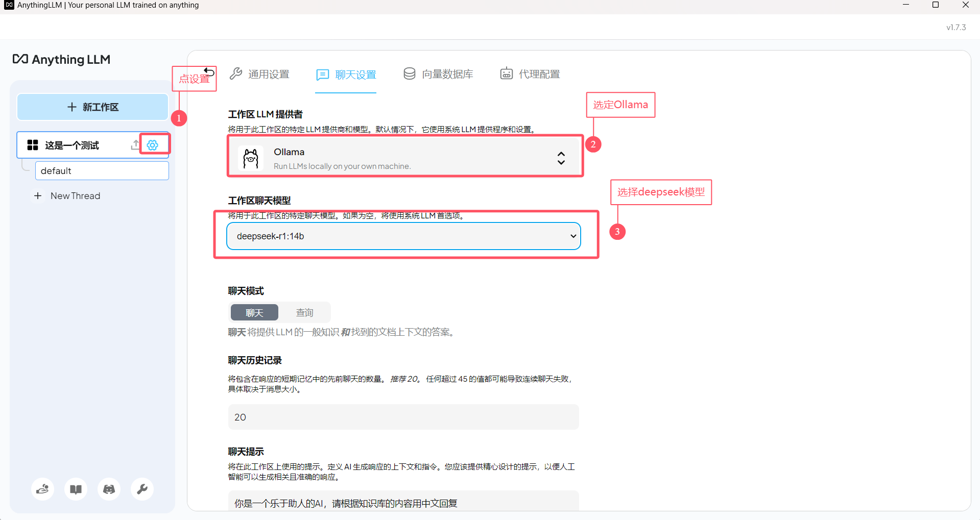The width and height of the screenshot is (980, 520).
Task: Select the 这是一个测试 workspace
Action: pos(72,145)
